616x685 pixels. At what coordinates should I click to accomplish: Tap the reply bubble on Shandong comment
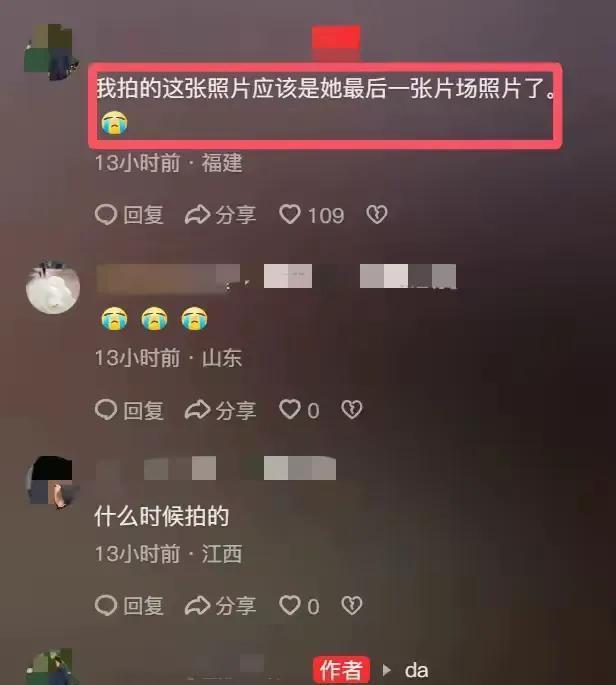point(106,410)
